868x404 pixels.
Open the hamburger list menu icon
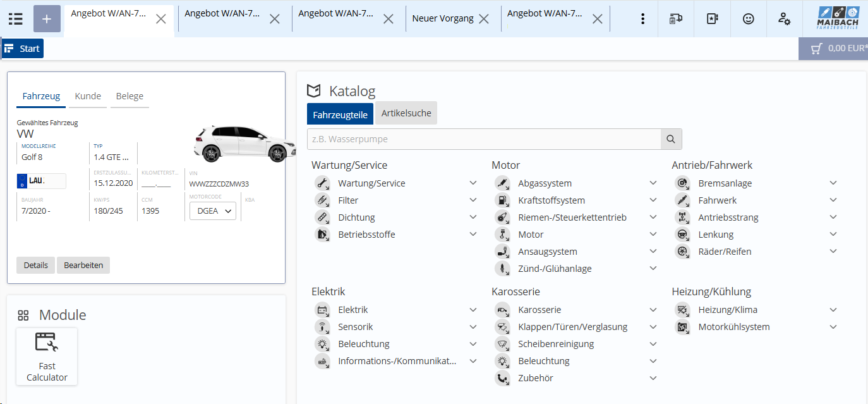pos(16,19)
